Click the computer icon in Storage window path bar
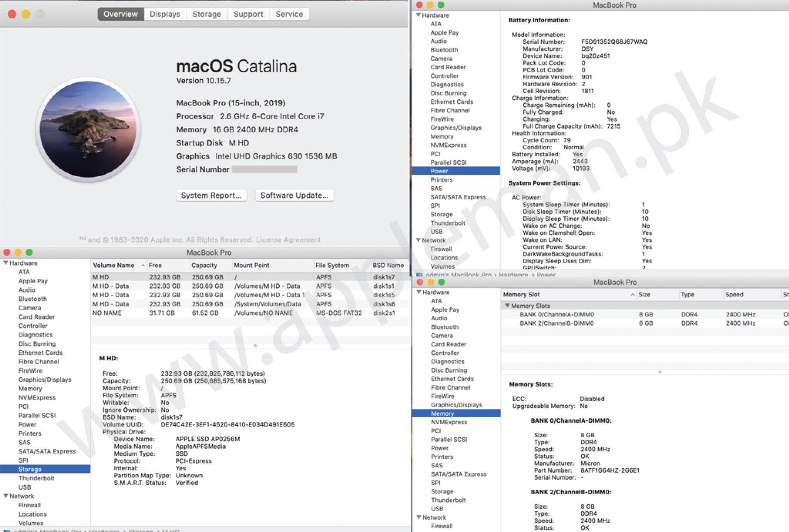The height and width of the screenshot is (532, 789). pos(7,530)
